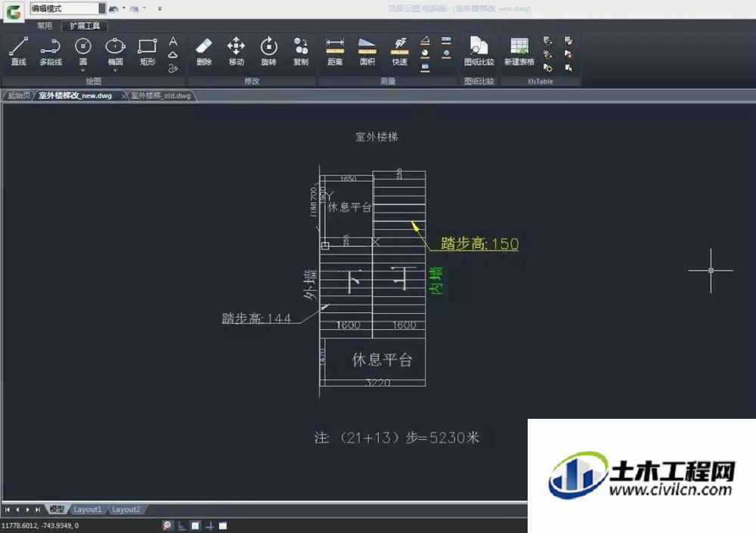Click the top-right small XlsTable icon
This screenshot has width=756, height=533.
(x=569, y=41)
